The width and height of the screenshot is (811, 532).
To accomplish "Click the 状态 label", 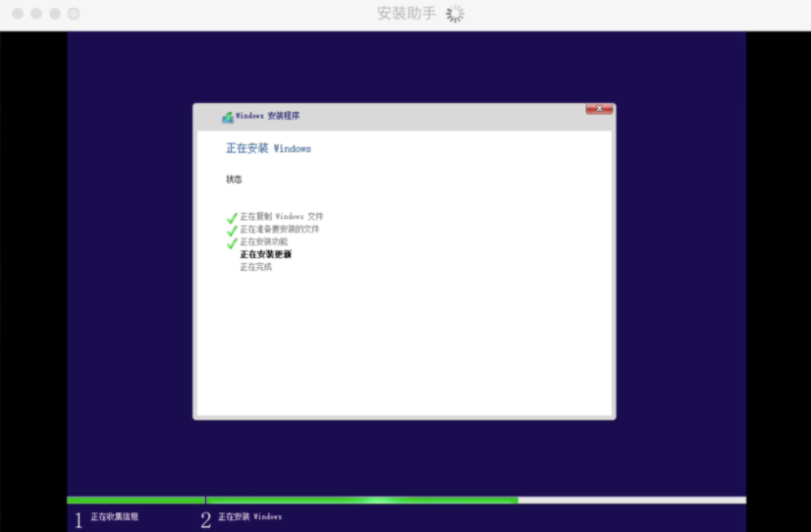I will pos(234,180).
